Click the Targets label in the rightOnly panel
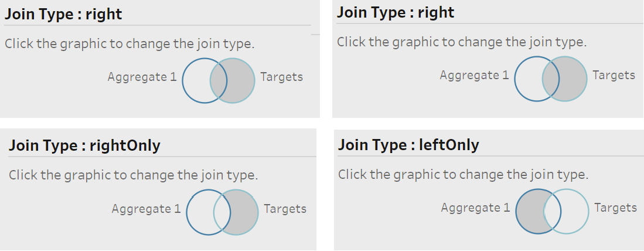644x251 pixels. [285, 209]
